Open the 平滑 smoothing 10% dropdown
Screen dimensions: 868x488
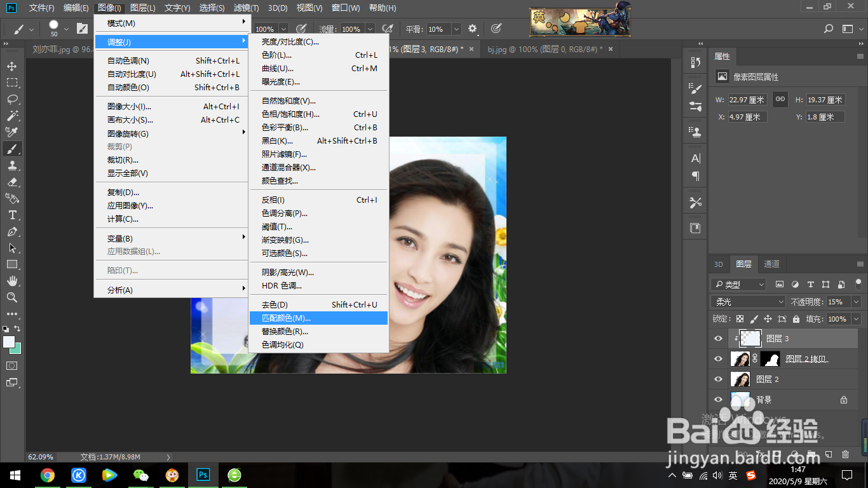point(456,29)
